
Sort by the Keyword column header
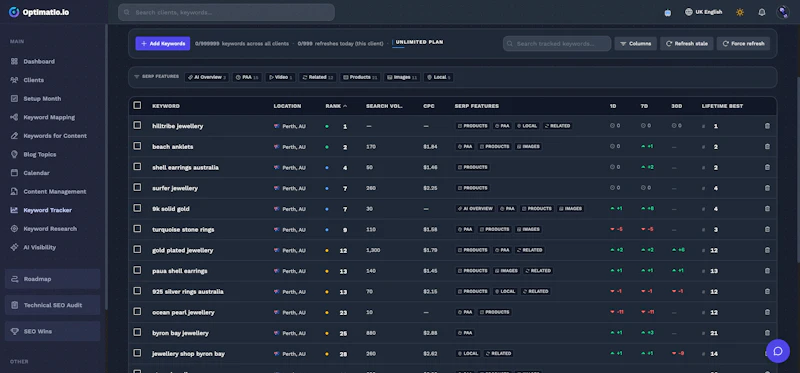pyautogui.click(x=166, y=106)
